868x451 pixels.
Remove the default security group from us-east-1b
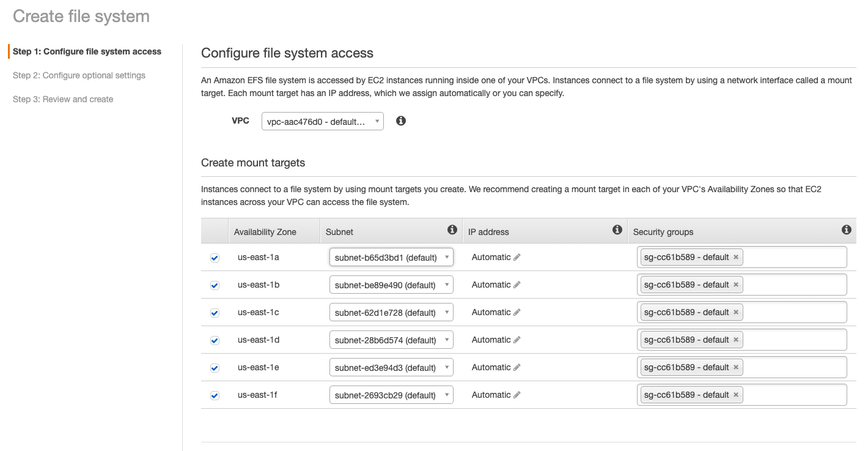(x=736, y=285)
